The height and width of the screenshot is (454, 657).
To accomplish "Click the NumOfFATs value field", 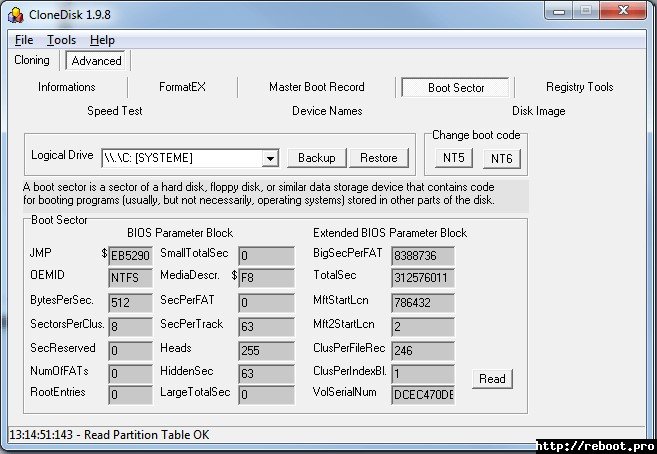I will 130,374.
